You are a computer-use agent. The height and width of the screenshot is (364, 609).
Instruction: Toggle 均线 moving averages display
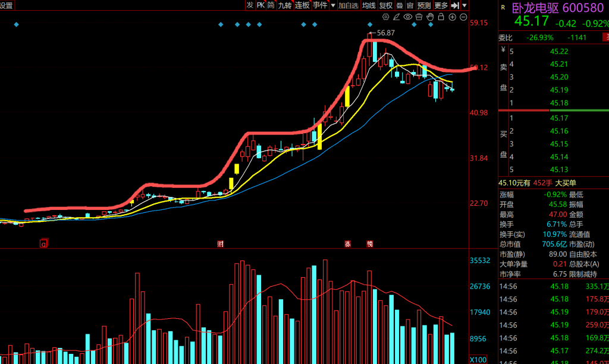click(x=369, y=5)
